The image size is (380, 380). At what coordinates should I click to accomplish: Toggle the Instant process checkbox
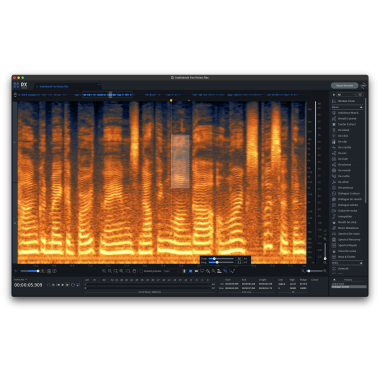(x=141, y=271)
